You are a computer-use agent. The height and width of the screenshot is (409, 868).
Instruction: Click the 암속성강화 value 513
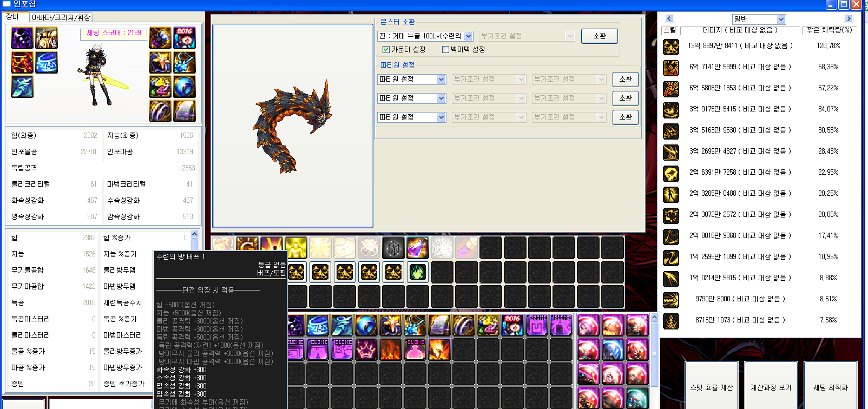(188, 217)
